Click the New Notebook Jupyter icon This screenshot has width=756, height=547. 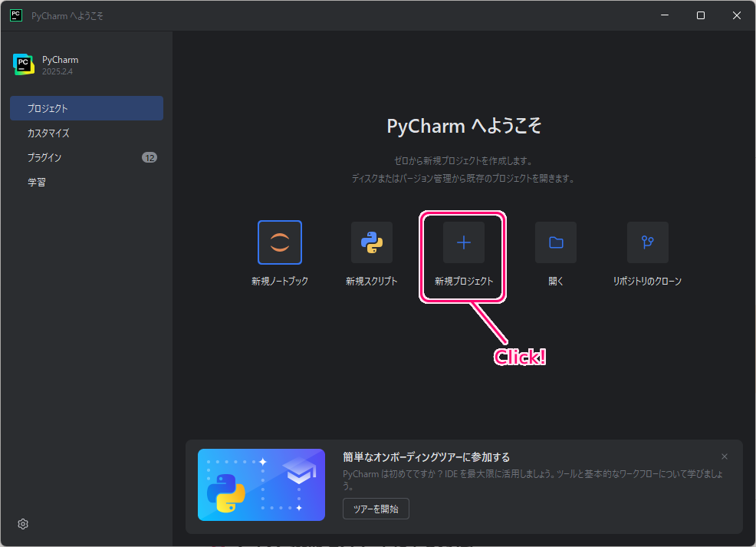pyautogui.click(x=280, y=242)
